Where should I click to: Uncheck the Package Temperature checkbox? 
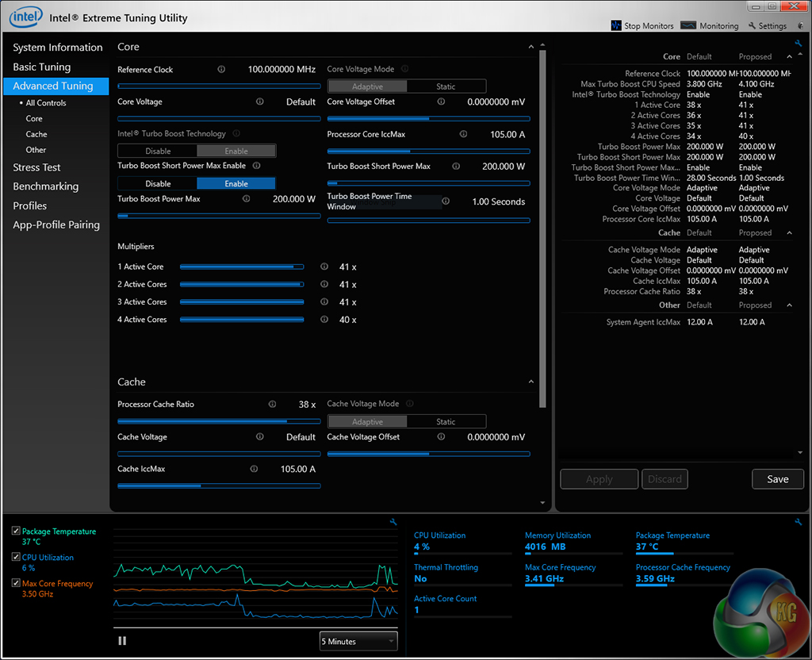point(17,531)
